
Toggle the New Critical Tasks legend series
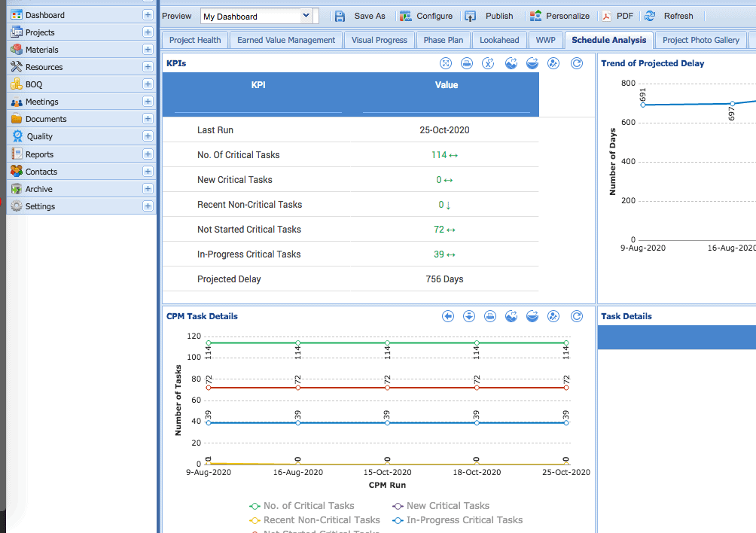point(440,506)
